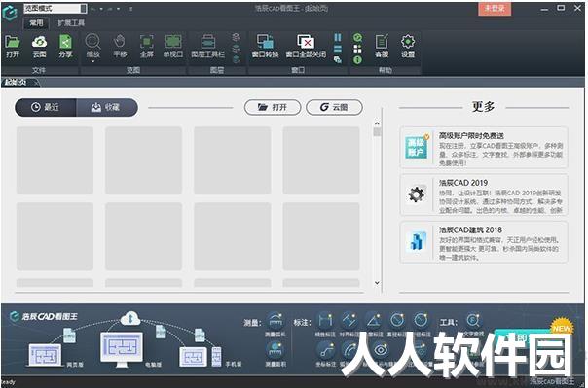
Task: Open the 设置 settings gear
Action: (408, 46)
